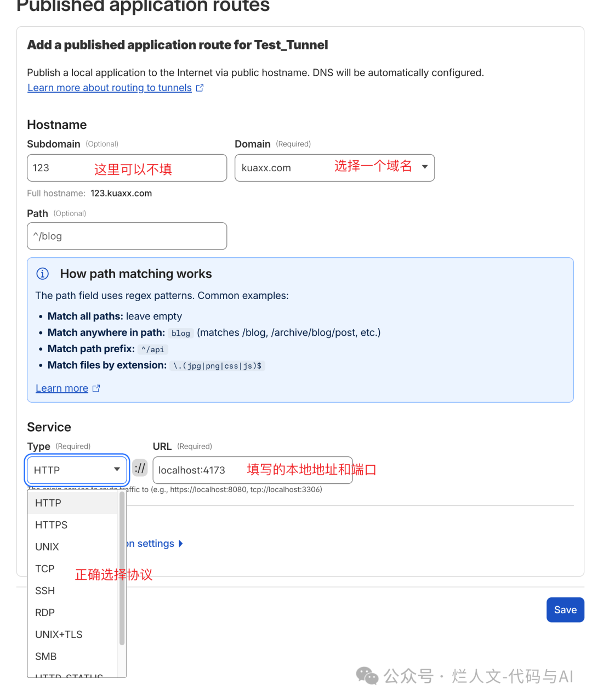The width and height of the screenshot is (592, 700).
Task: Pick TCP as the service type
Action: click(x=45, y=569)
